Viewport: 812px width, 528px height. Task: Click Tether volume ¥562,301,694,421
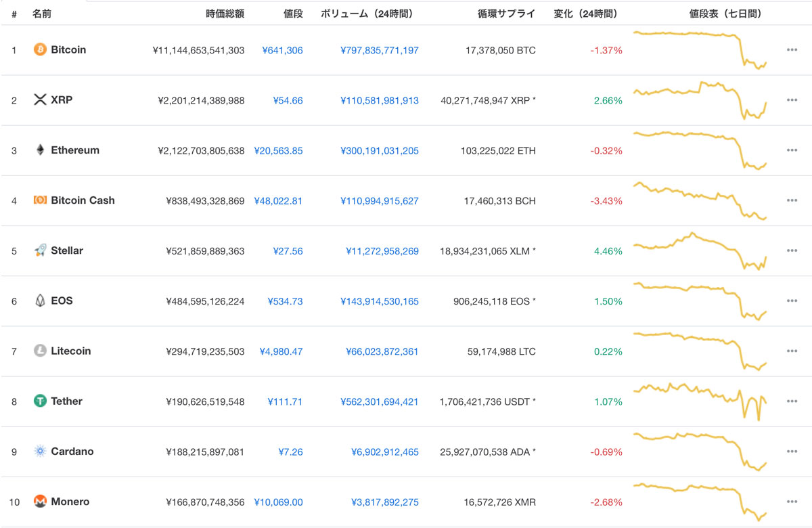(x=380, y=401)
